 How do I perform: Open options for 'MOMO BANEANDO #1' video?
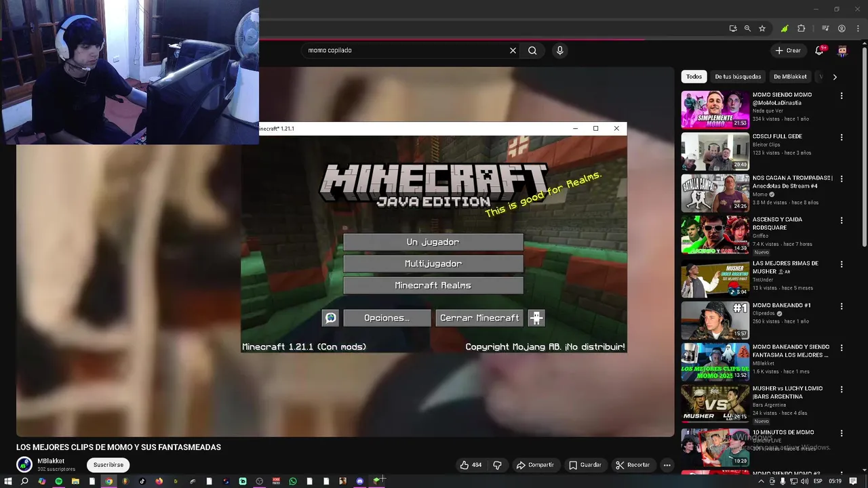pos(842,306)
